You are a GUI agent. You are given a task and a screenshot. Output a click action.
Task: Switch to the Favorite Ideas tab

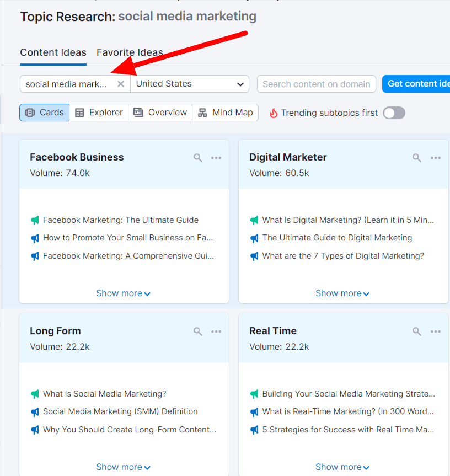(x=130, y=52)
